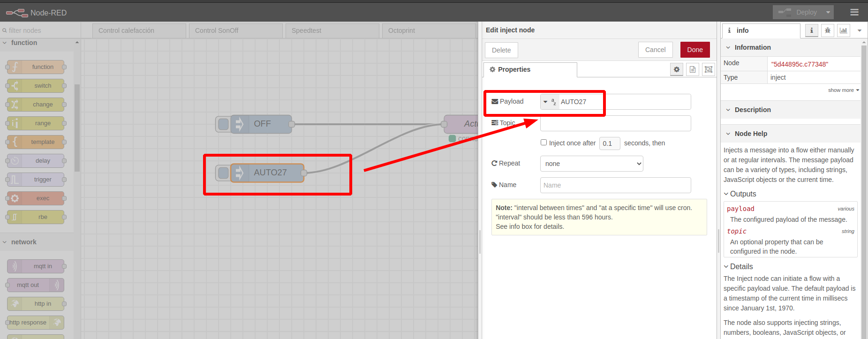Open the Repeat dropdown set to none

(x=591, y=164)
